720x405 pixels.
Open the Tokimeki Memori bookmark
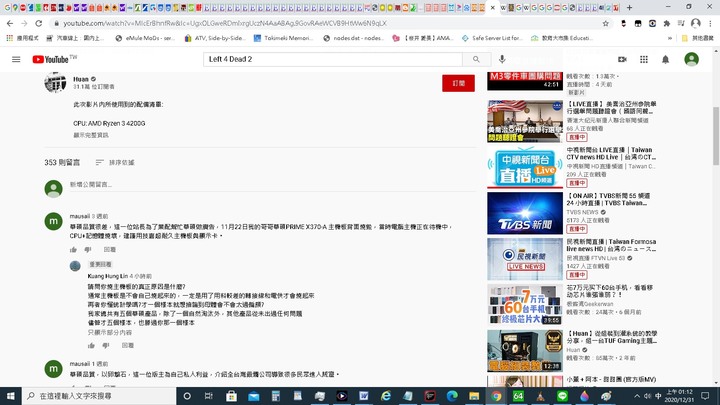(283, 38)
